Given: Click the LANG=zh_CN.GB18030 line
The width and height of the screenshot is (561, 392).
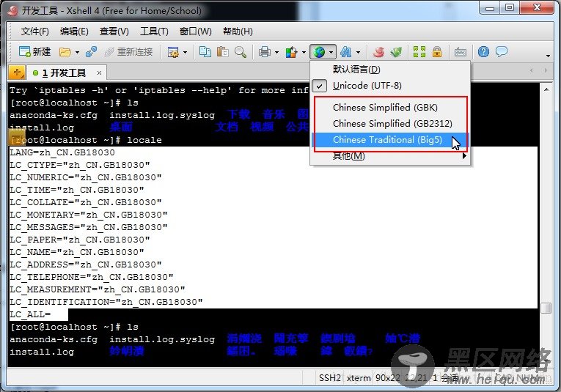Looking at the screenshot, I should coord(62,152).
